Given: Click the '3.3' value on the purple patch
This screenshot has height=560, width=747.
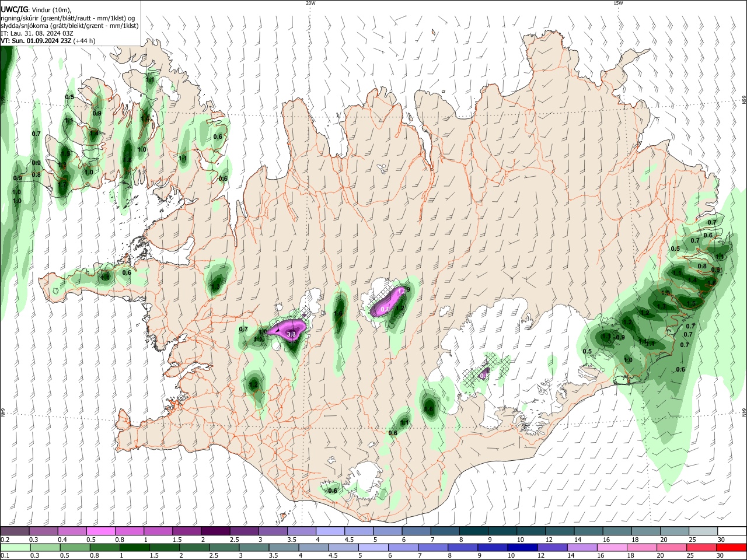Looking at the screenshot, I should 292,334.
